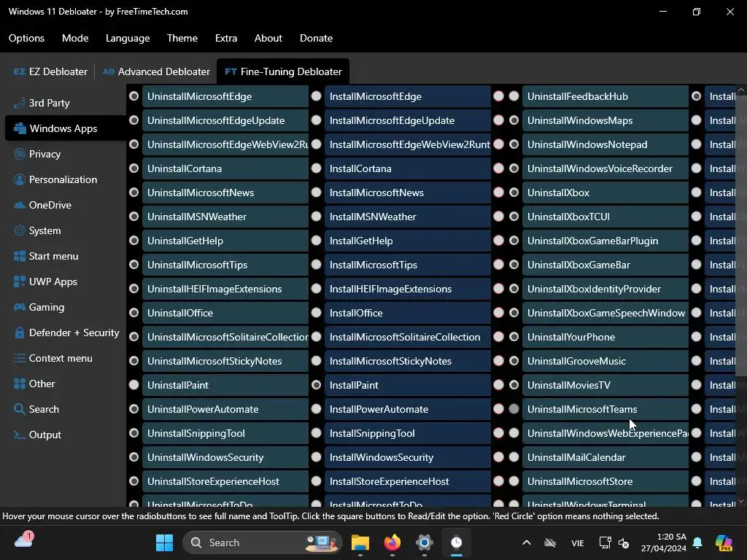The width and height of the screenshot is (747, 560).
Task: Open the Options menu
Action: click(x=27, y=38)
